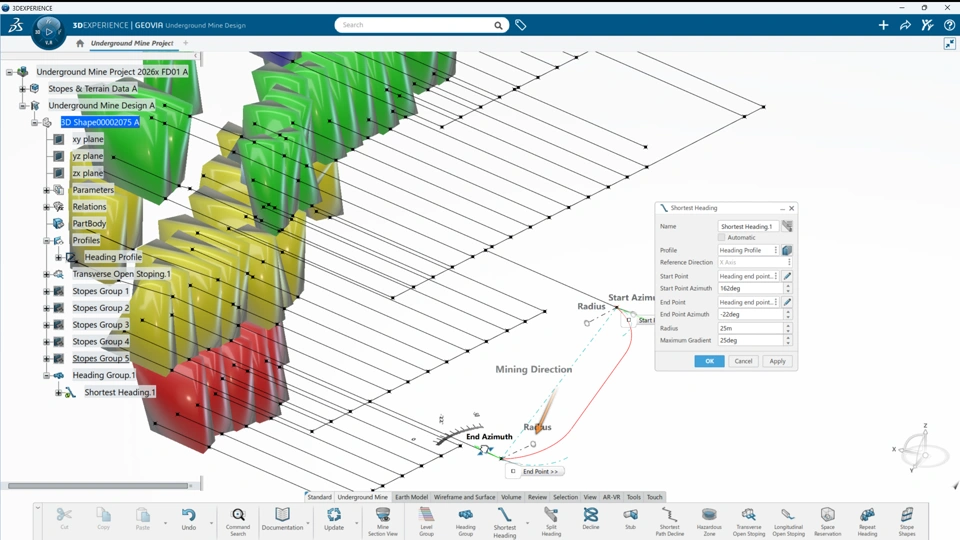Click the Space Reservation tool
The image size is (960, 540).
tap(827, 521)
